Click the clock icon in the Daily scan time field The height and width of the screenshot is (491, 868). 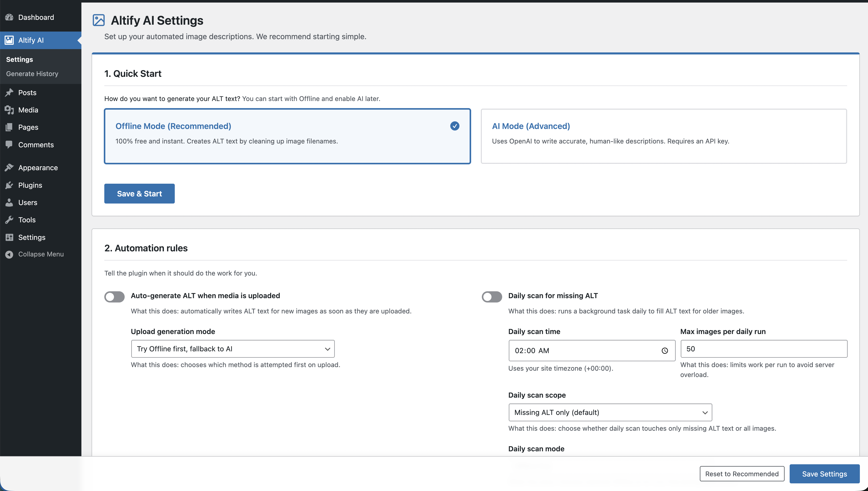[664, 351]
